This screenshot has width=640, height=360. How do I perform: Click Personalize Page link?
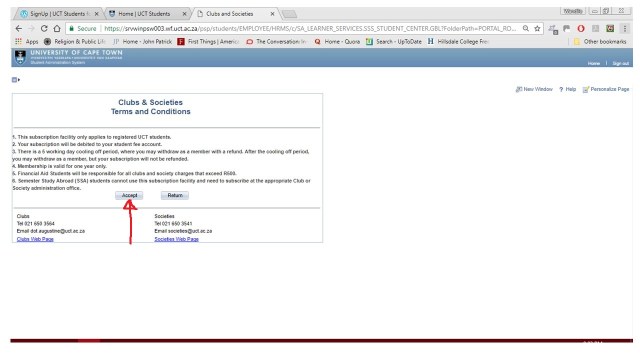click(606, 89)
